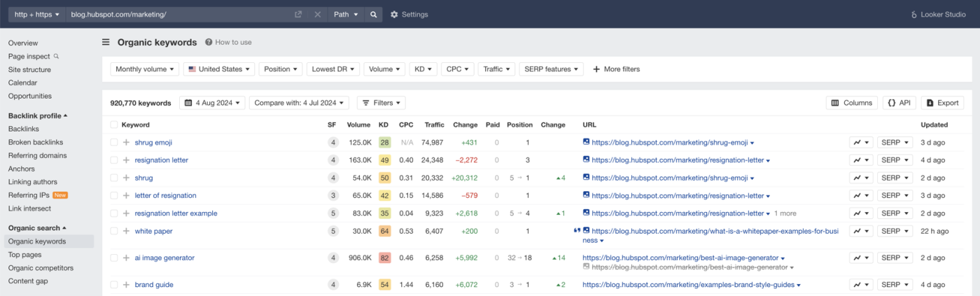The image size is (980, 296).
Task: Check the ai image generator row checkbox
Action: [x=114, y=258]
